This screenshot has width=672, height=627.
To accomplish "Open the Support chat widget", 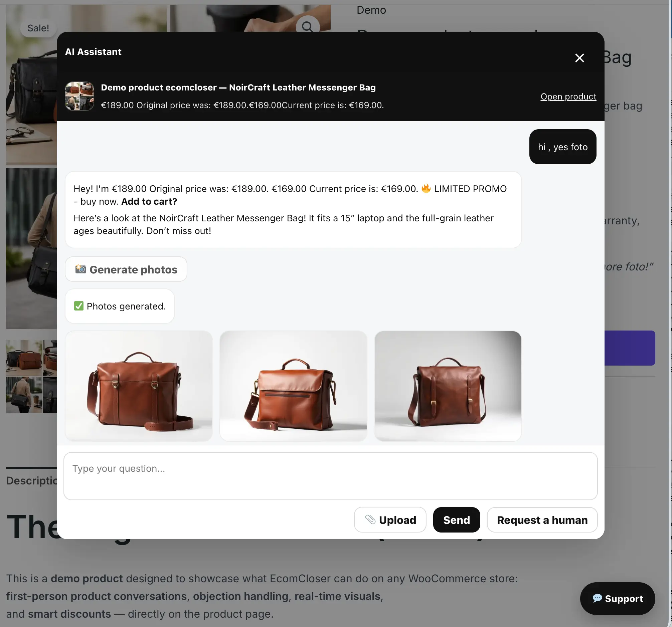I will pos(617,598).
